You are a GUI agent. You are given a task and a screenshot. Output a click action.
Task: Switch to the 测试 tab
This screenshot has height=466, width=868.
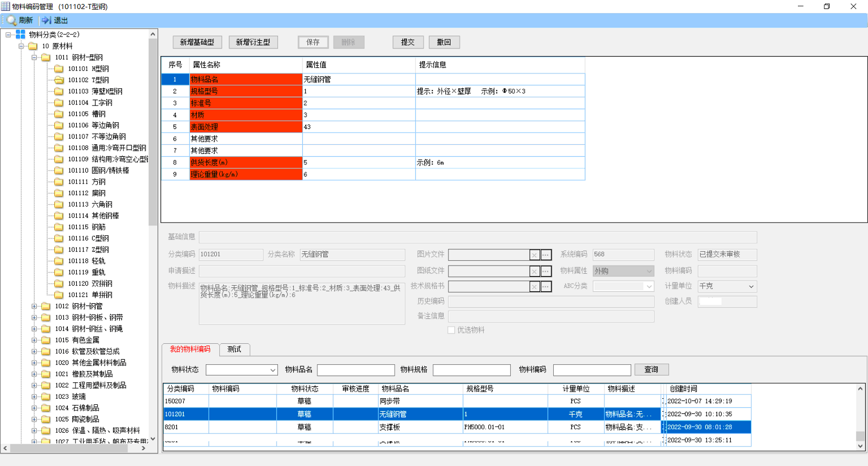coord(234,349)
